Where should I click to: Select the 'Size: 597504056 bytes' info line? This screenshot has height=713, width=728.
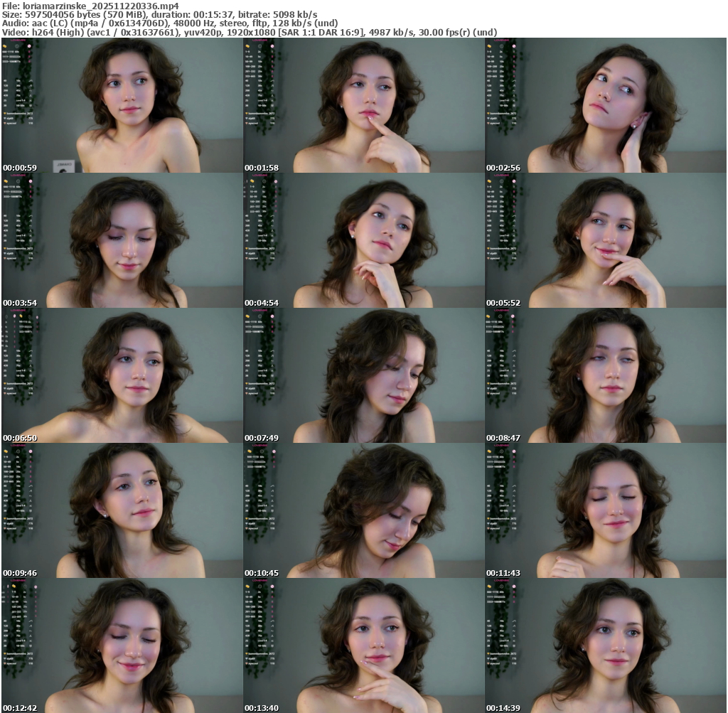pyautogui.click(x=160, y=14)
